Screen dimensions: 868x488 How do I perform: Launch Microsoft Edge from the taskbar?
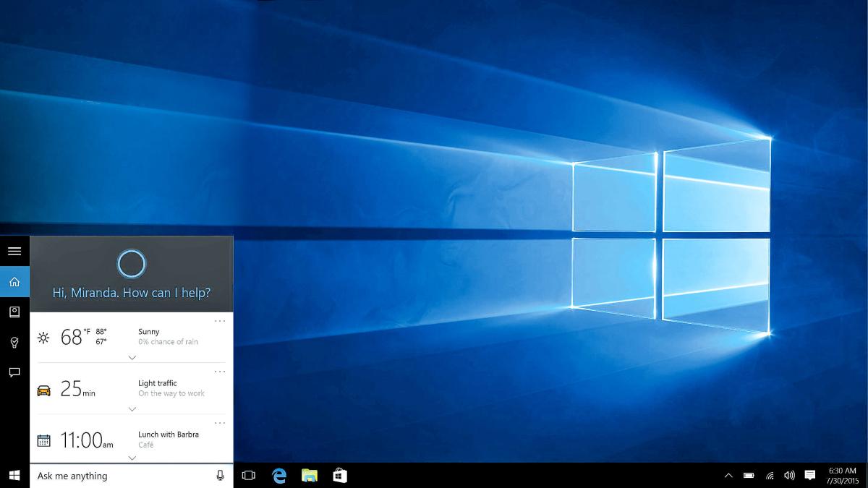point(278,476)
